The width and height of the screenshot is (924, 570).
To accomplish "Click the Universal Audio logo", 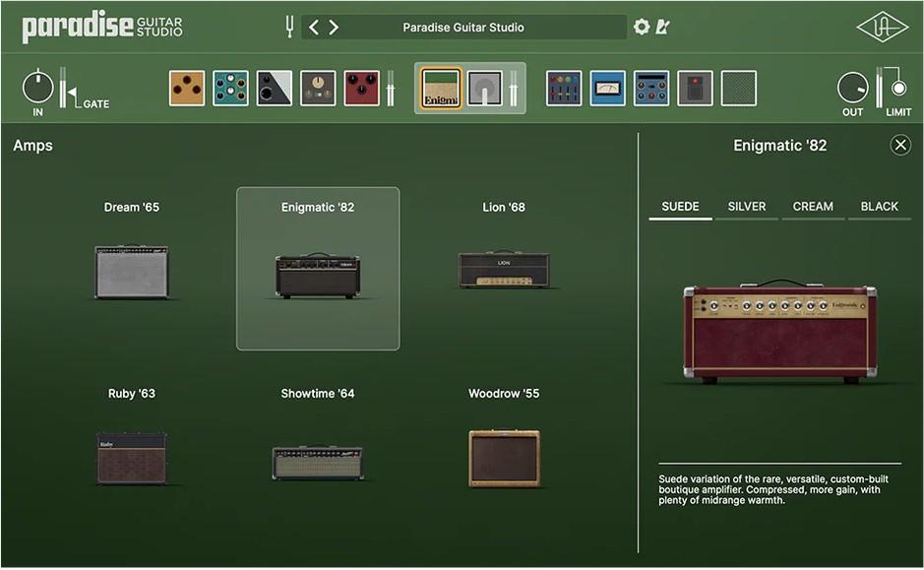I will pyautogui.click(x=882, y=28).
